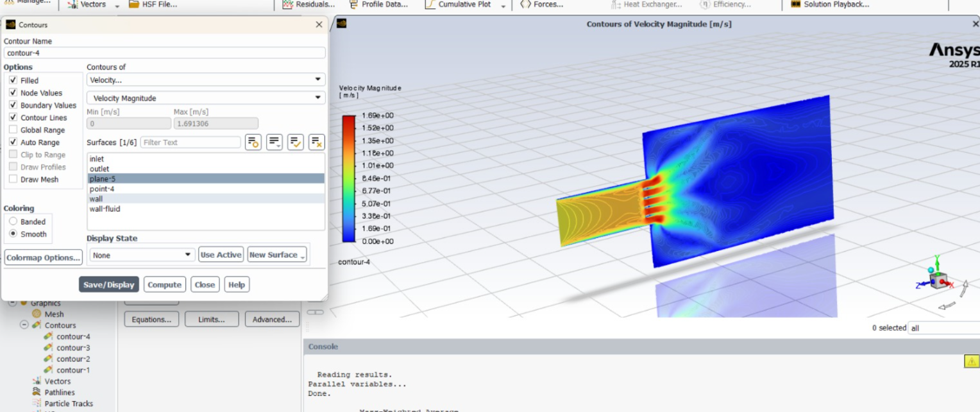Select Pathlines in the outline tree
The image size is (980, 412).
pos(60,392)
